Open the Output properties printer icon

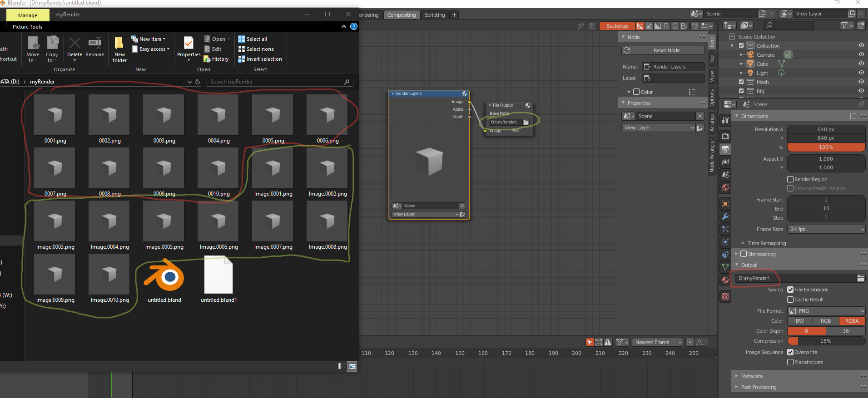pos(725,149)
